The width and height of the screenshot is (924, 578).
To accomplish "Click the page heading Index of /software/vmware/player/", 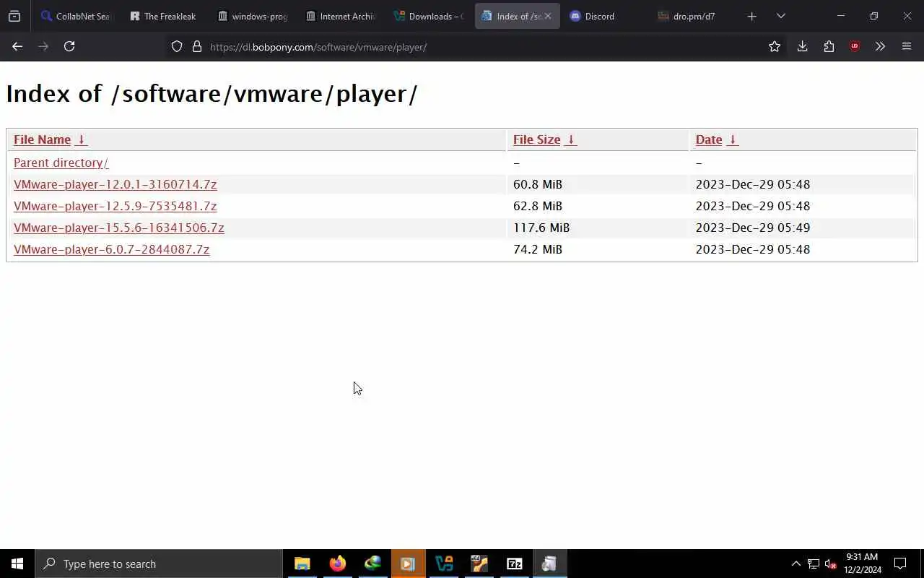I will point(212,94).
